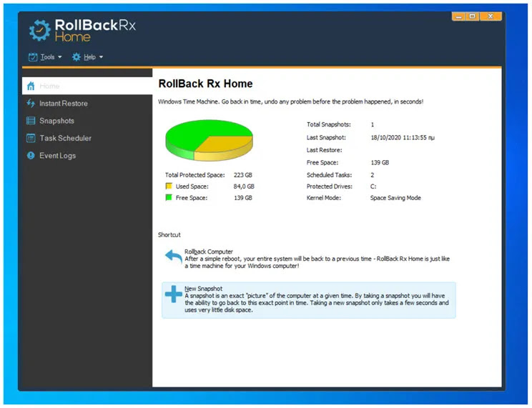The height and width of the screenshot is (408, 532).
Task: Maximize the RollBack Rx window
Action: coord(472,16)
